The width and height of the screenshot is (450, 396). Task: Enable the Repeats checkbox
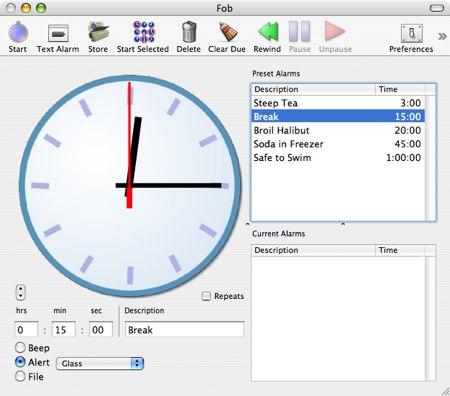click(x=206, y=296)
